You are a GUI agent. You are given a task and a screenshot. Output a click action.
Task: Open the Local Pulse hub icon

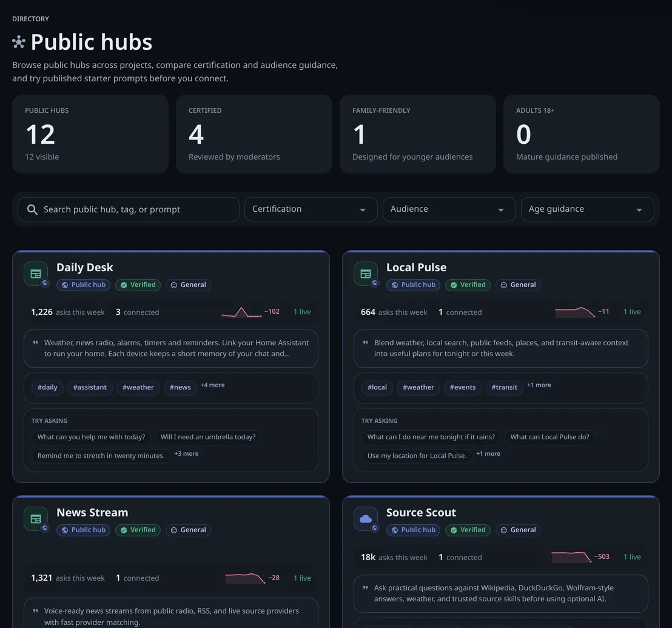[x=366, y=274]
